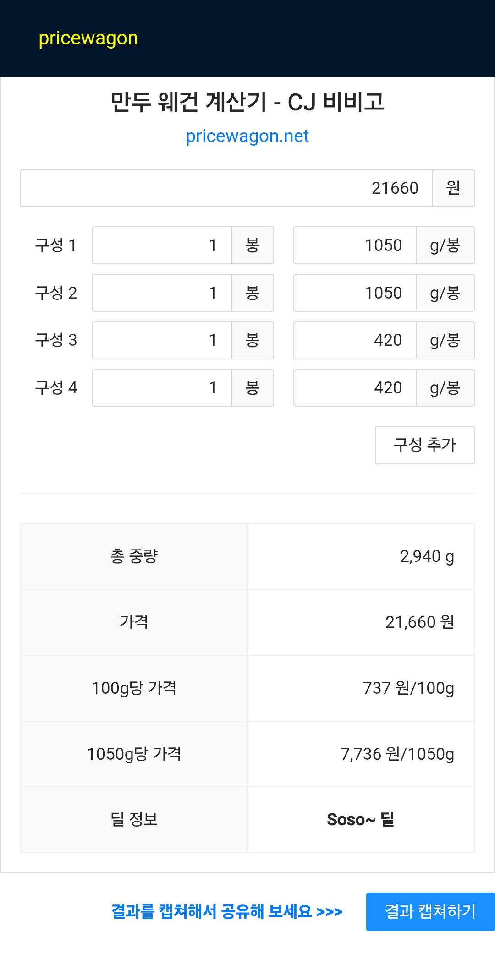The image size is (495, 980).
Task: Click the 7,736 원/1050g price result
Action: (x=397, y=754)
